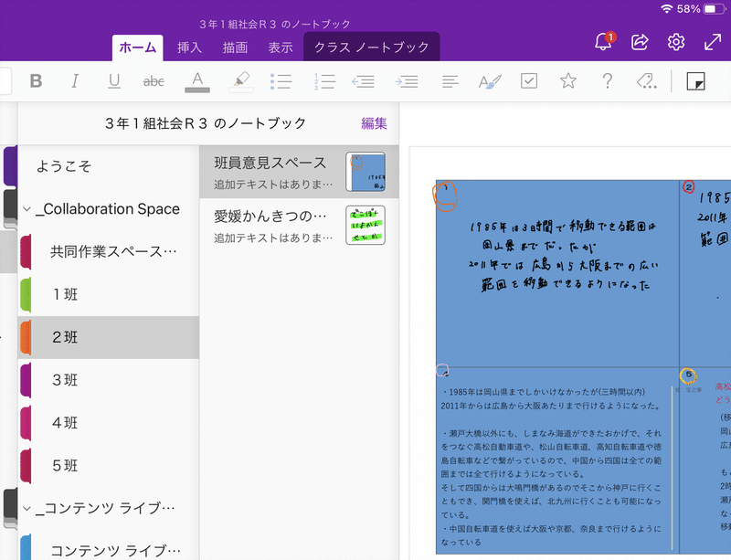Tap the 愛媛かんきつの… page thumbnail
Screen dimensions: 731x560
point(365,226)
